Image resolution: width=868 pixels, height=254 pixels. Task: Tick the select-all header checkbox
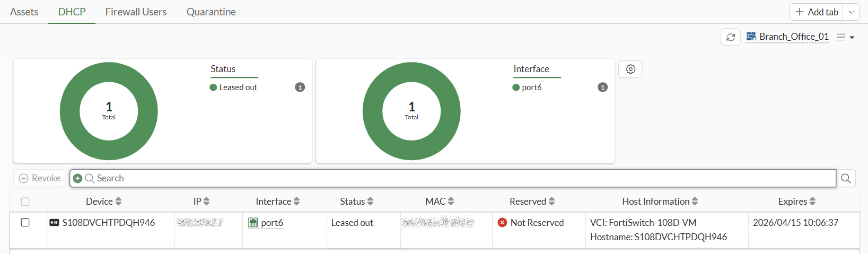(25, 202)
